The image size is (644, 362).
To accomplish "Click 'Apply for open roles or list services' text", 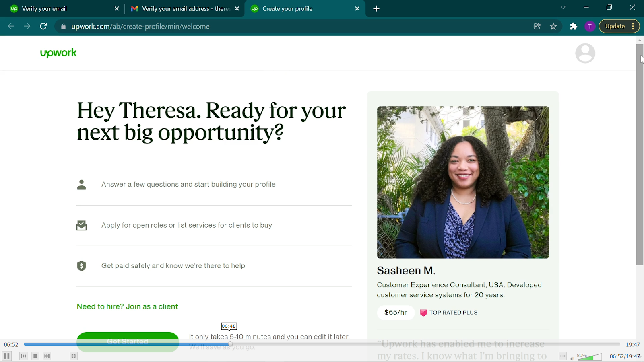I will pyautogui.click(x=187, y=225).
